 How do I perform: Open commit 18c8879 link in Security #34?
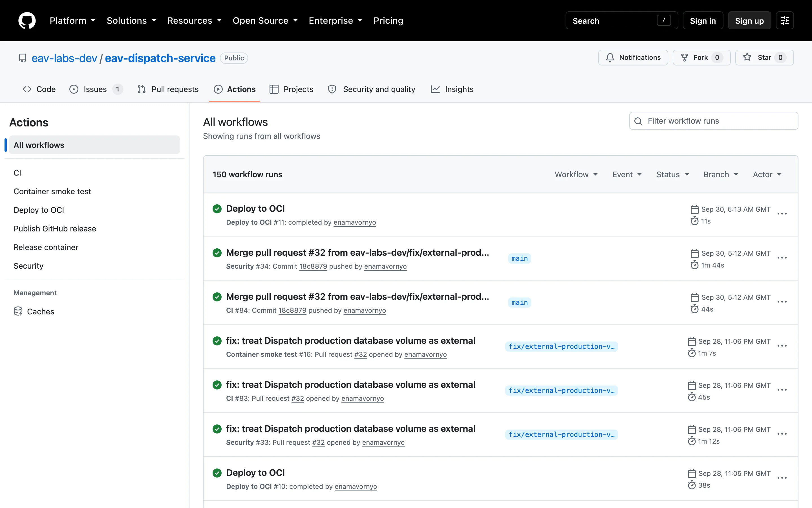[x=313, y=266]
